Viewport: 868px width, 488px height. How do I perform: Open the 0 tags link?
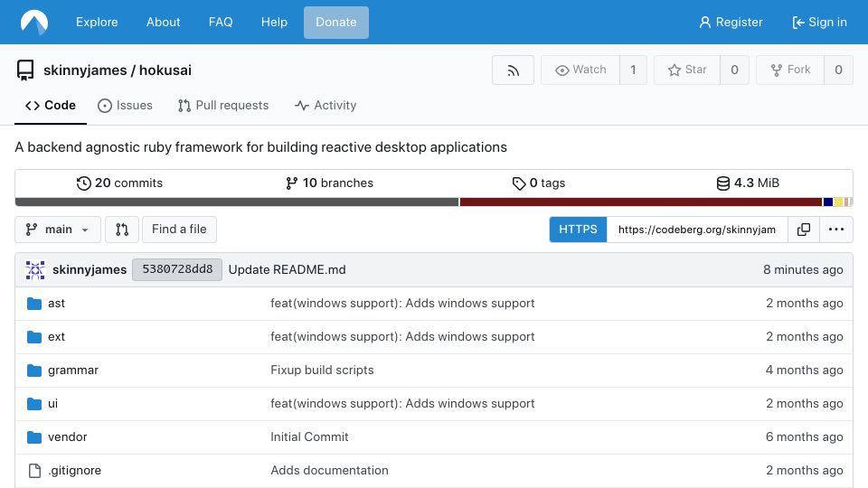click(x=539, y=183)
